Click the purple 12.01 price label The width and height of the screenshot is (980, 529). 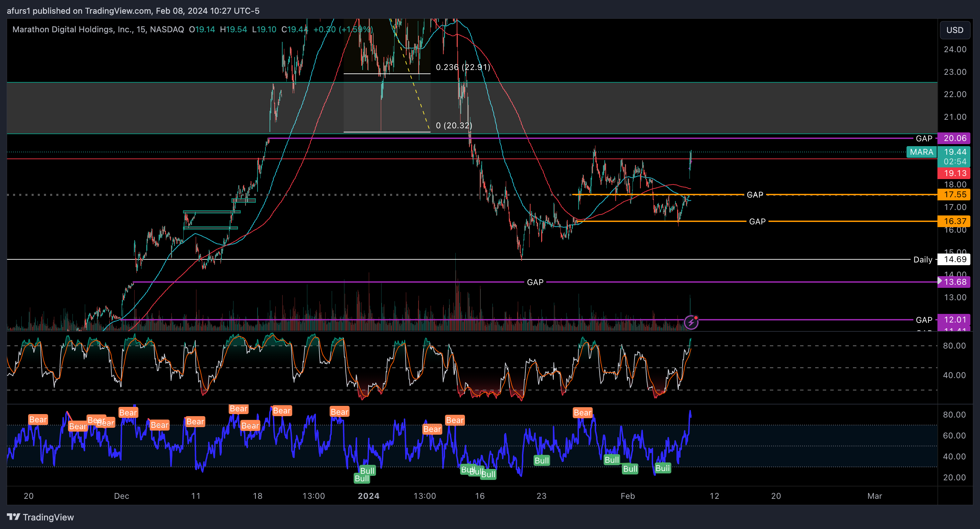[954, 320]
